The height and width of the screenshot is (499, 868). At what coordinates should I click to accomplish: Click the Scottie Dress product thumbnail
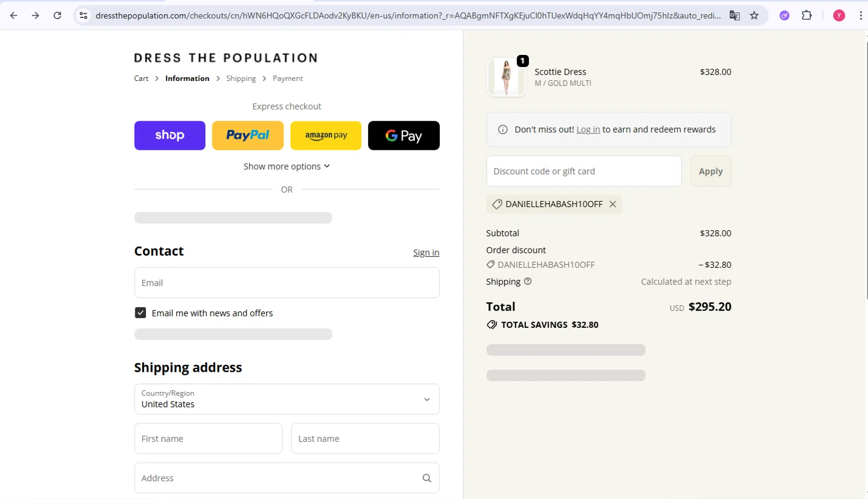pos(506,77)
